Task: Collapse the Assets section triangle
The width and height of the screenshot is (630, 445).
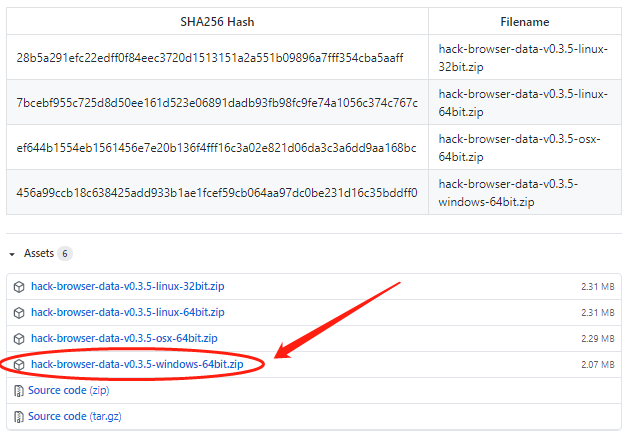Action: pos(12,254)
